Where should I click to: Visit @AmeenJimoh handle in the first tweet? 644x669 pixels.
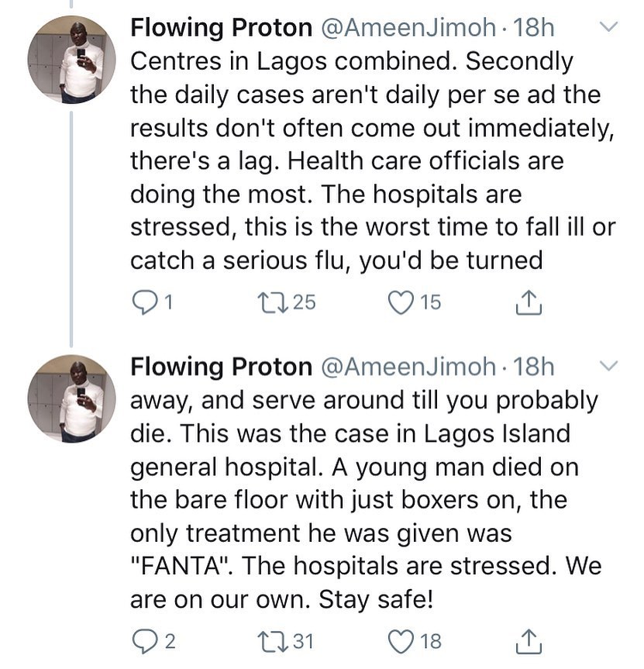[408, 28]
